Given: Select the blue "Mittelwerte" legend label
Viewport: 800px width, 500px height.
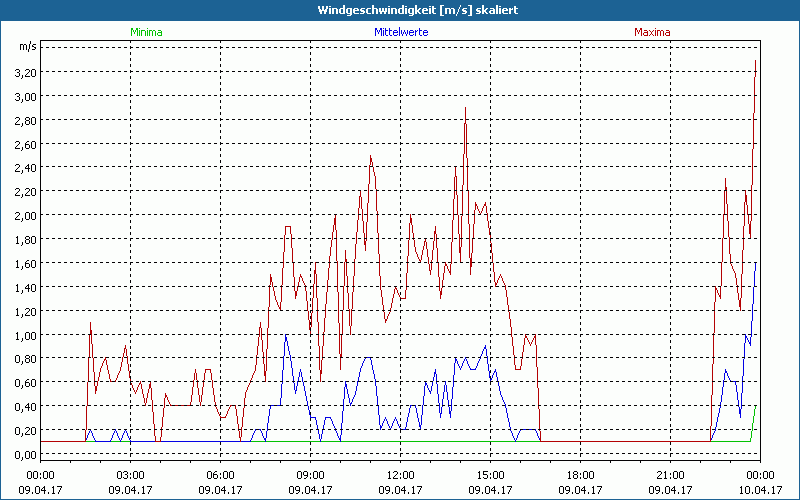Looking at the screenshot, I should (400, 32).
